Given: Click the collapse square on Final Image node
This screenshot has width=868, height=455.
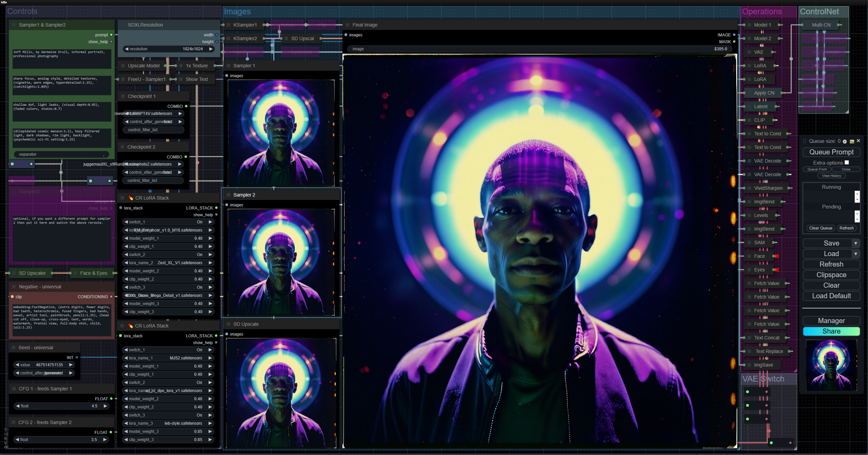Looking at the screenshot, I should [348, 25].
